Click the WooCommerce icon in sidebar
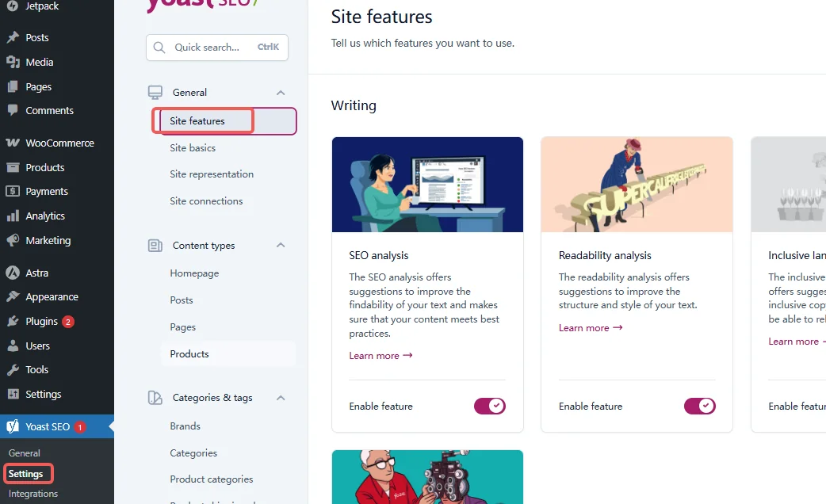 13,143
